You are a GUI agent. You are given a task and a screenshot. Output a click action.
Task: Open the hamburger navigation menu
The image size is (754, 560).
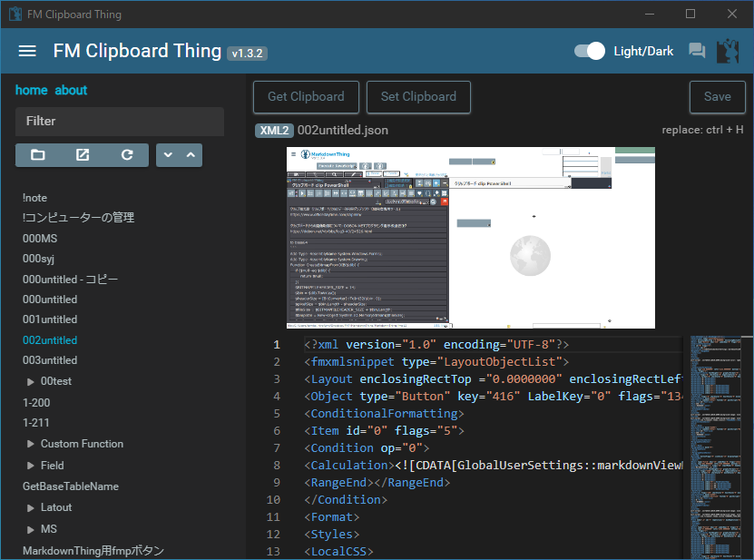point(27,52)
